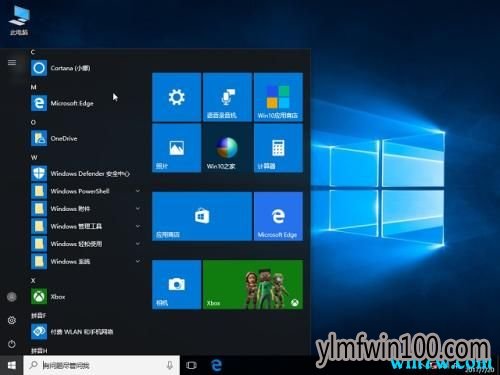Screen dimensions: 500x375
Task: Click the letter O section header
Action: (x=33, y=122)
